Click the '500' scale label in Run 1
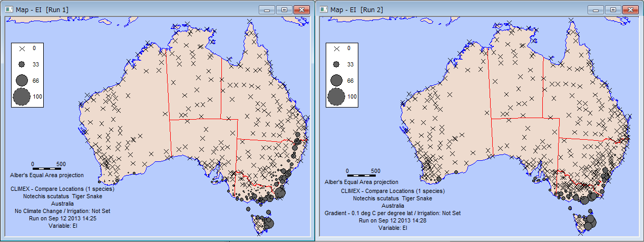This screenshot has height=242, width=644. [61, 164]
